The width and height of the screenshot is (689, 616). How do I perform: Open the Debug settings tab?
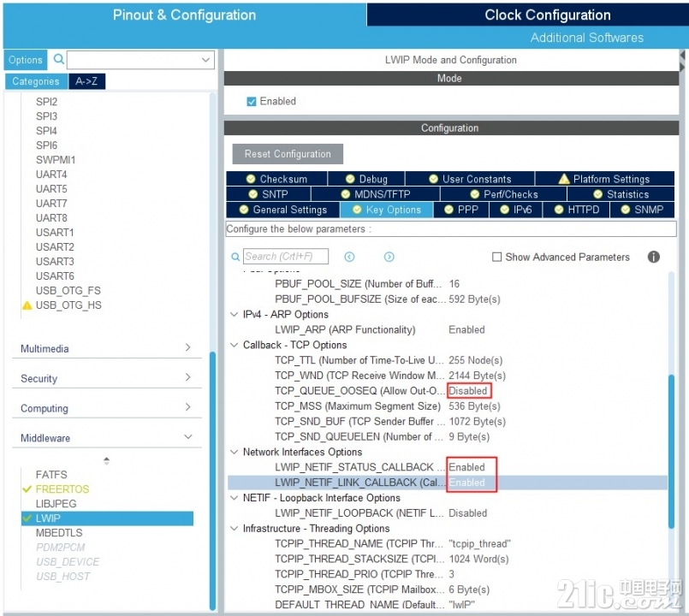(x=366, y=179)
